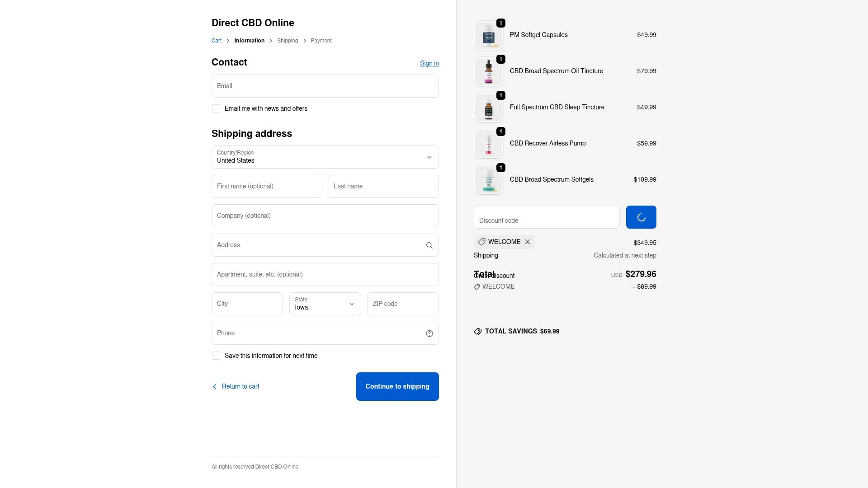Enable Email me with news and offers

coord(216,108)
